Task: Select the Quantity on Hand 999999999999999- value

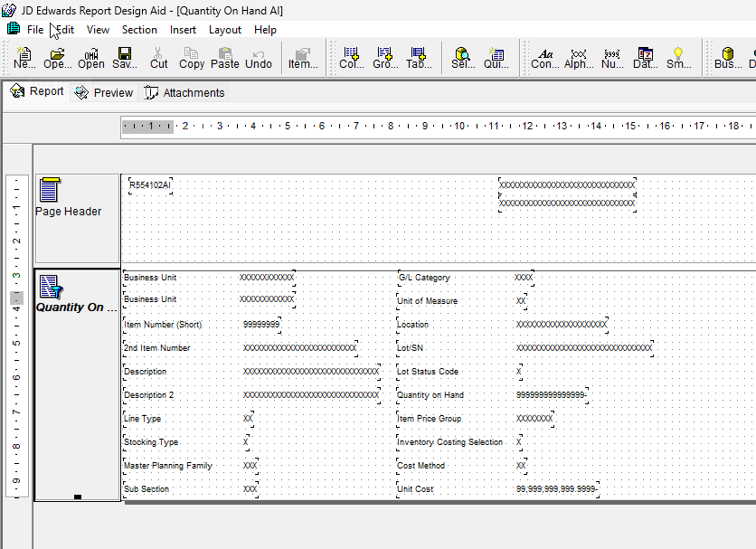Action: click(552, 394)
